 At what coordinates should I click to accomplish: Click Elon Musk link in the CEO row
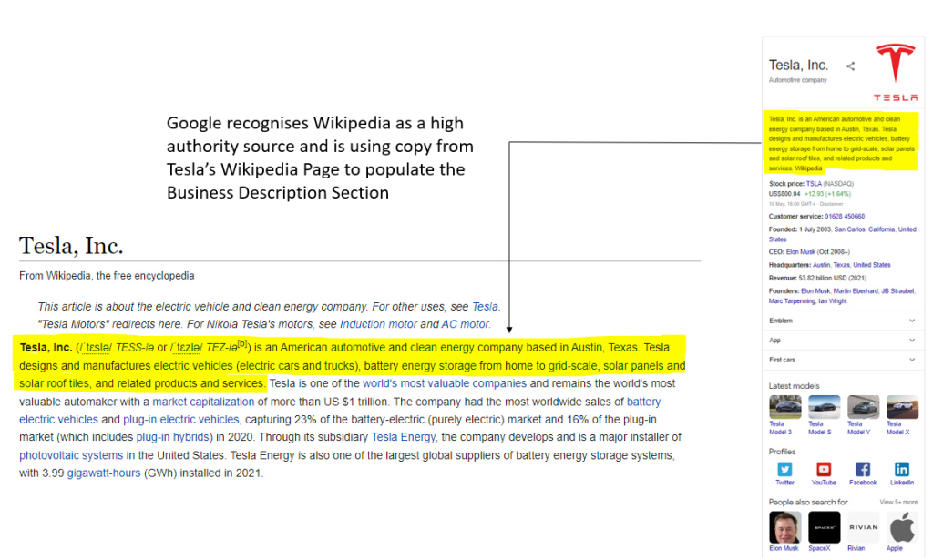[800, 252]
